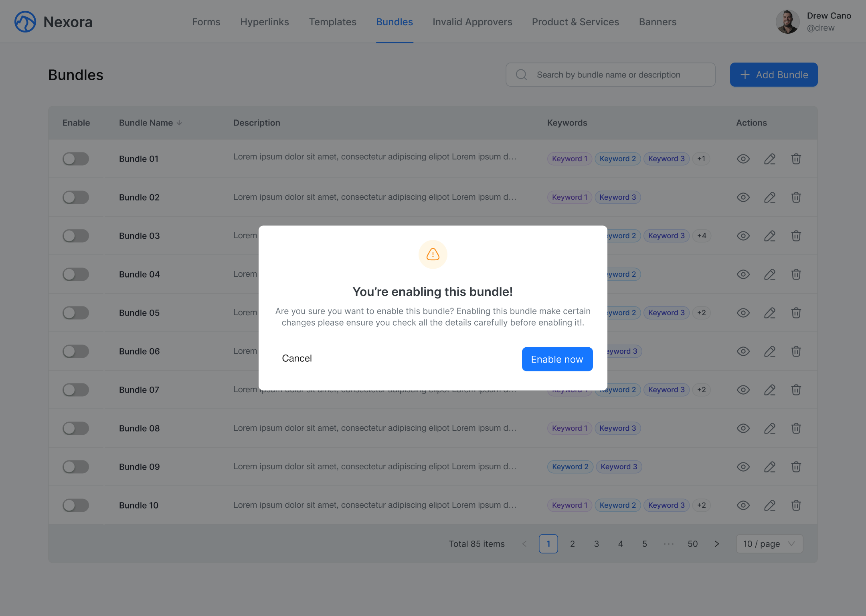Open the edit action for Bundle 09
The width and height of the screenshot is (866, 616).
tap(770, 467)
